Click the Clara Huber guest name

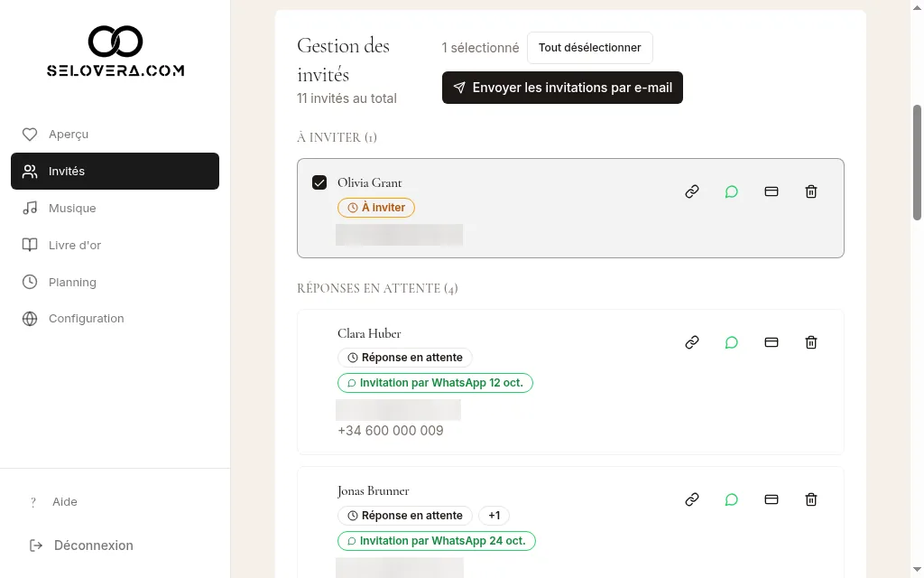pos(369,334)
